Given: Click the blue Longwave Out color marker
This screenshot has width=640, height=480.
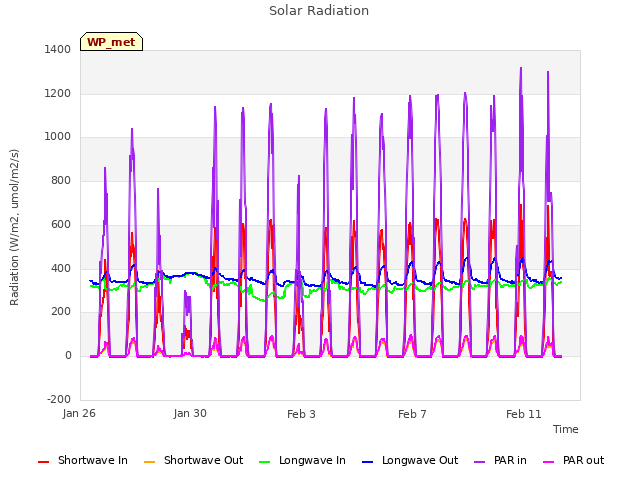Looking at the screenshot, I should (367, 462).
